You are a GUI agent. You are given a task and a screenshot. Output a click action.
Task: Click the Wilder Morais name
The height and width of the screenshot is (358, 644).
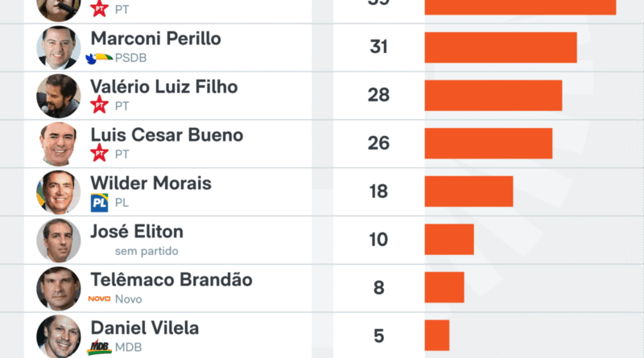151,183
